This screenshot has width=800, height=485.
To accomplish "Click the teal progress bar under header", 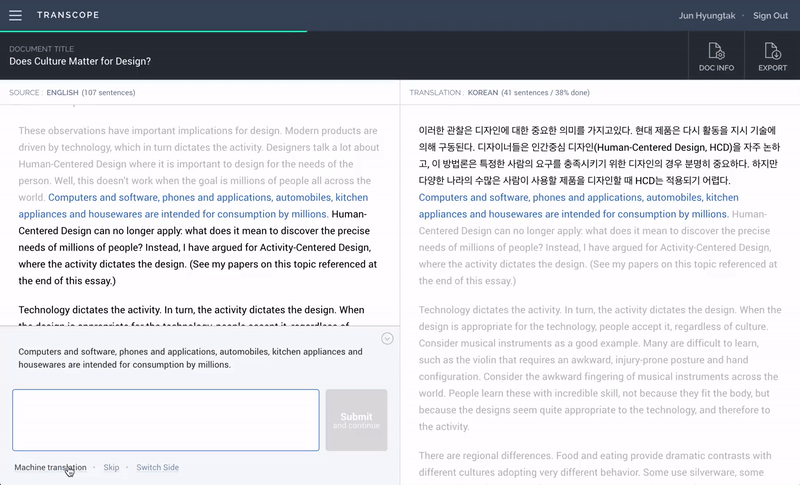I will click(150, 31).
